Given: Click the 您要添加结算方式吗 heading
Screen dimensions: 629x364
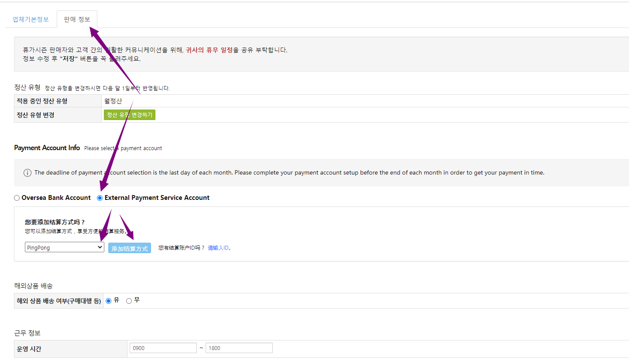Looking at the screenshot, I should pyautogui.click(x=55, y=222).
